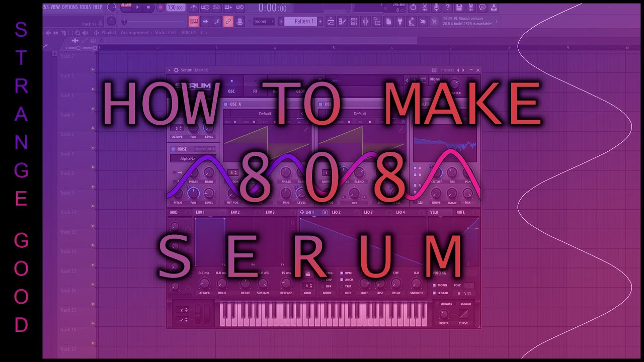Open the Piano roll view icon
The image size is (644, 362).
(342, 22)
